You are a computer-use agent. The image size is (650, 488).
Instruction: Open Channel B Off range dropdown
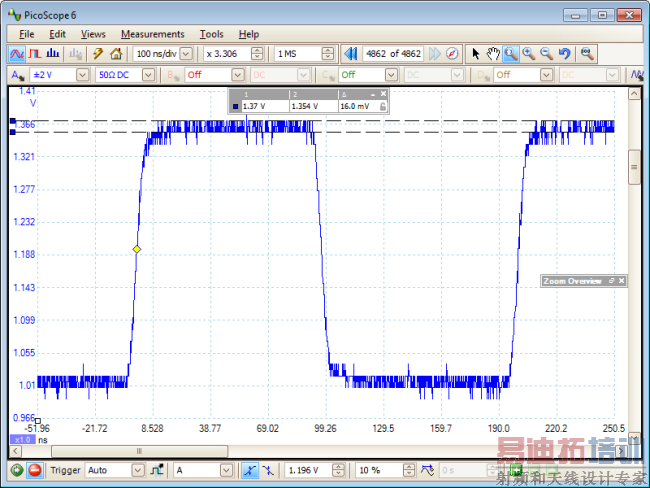[x=238, y=75]
